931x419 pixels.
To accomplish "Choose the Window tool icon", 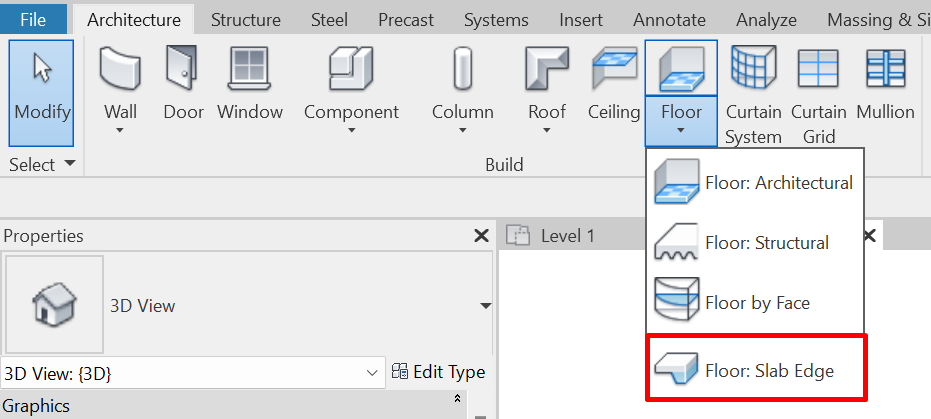I will coord(249,69).
